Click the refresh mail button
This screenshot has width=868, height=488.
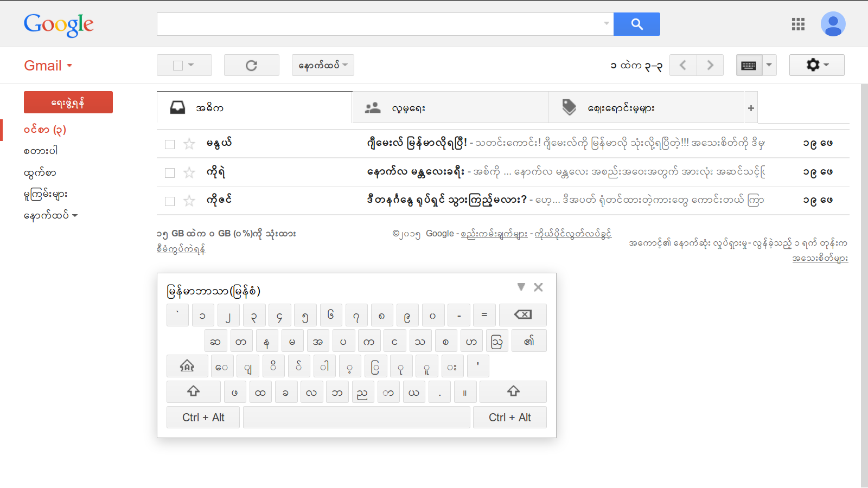coord(251,65)
